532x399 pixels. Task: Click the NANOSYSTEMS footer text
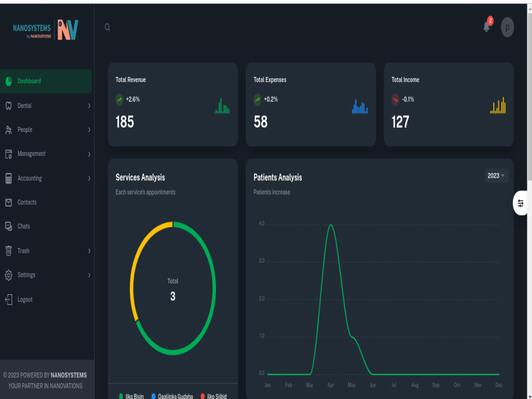click(69, 375)
